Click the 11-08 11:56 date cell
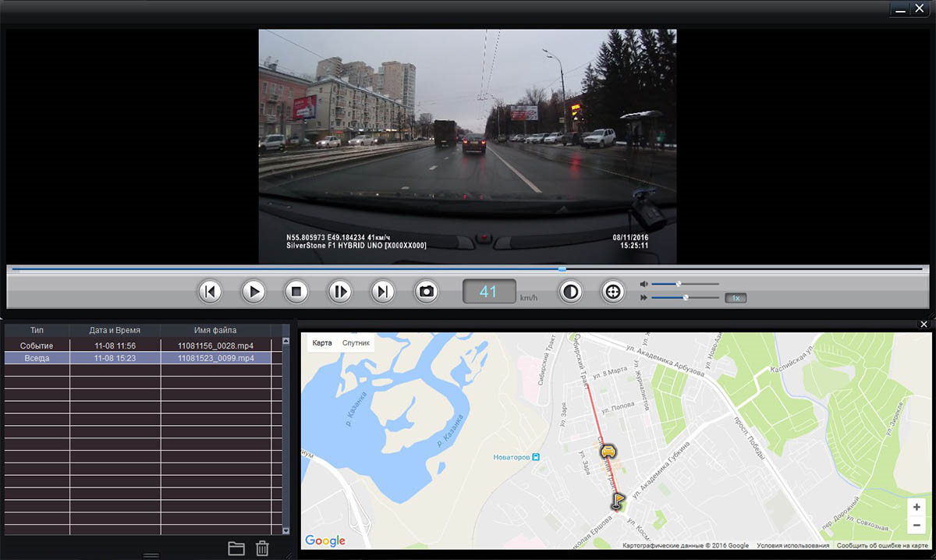The height and width of the screenshot is (560, 936). 115,346
